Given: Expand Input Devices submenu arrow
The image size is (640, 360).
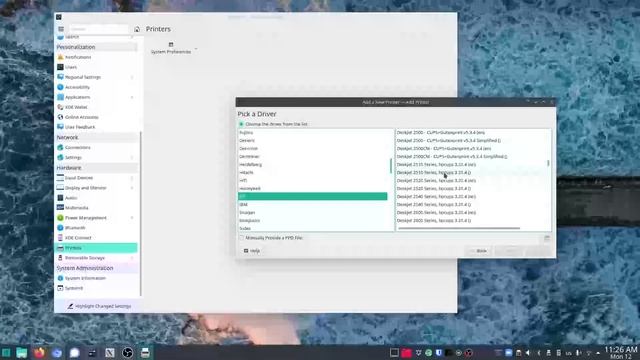Looking at the screenshot, I should coord(132,178).
